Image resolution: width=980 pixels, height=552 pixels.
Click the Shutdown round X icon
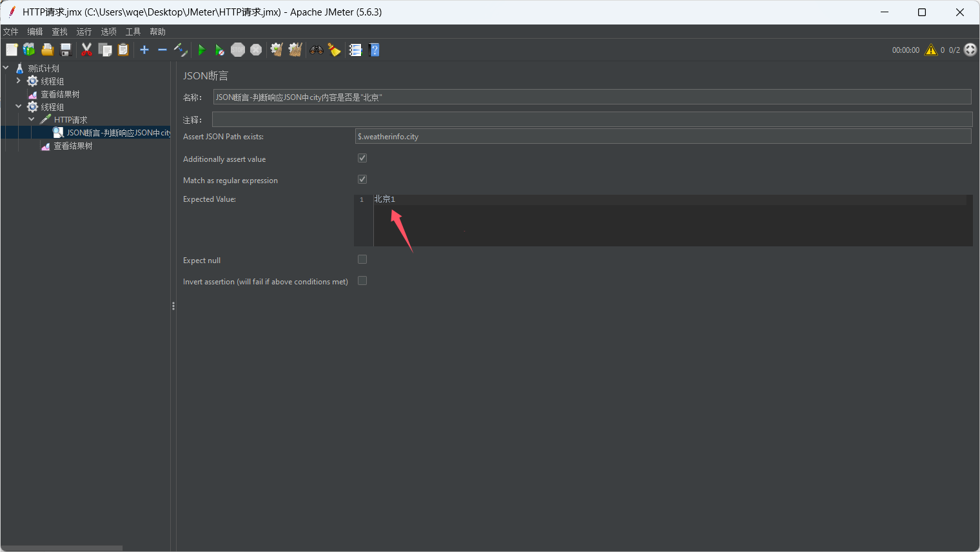[256, 50]
